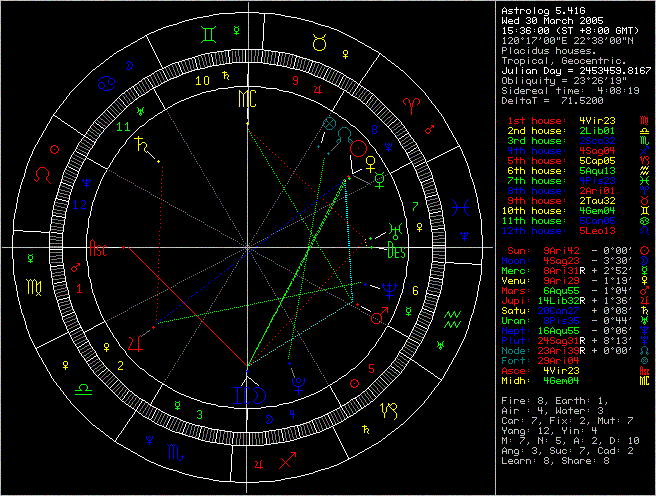Select the MC midheaven marker atop the wheel

coord(246,99)
